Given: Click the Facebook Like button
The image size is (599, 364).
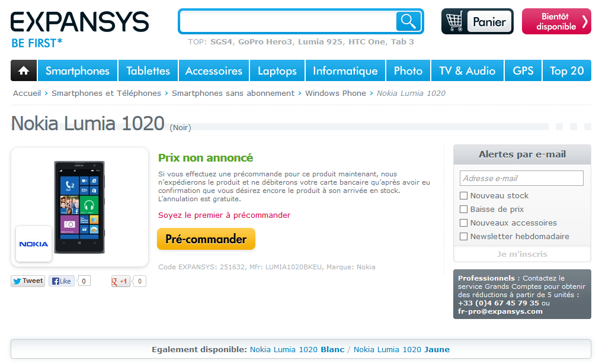Looking at the screenshot, I should [62, 281].
